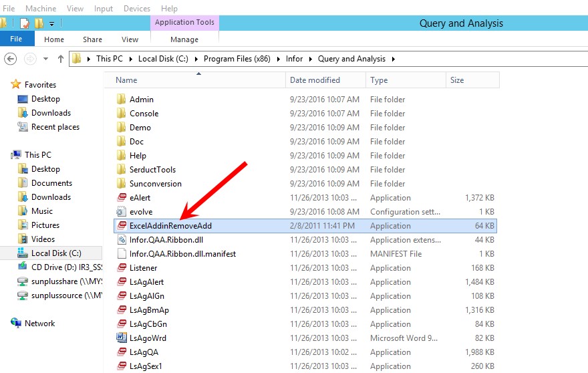Open Desktop under Favorites
Screen dimensions: 588x373
click(x=45, y=99)
